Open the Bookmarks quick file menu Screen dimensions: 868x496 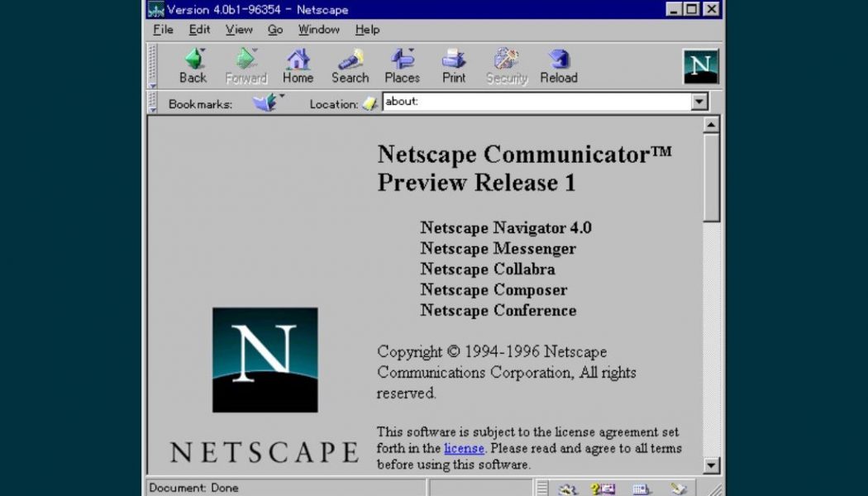(x=266, y=103)
